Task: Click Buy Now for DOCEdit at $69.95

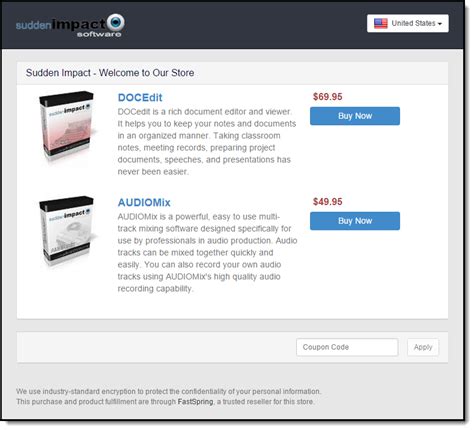Action: 355,116
